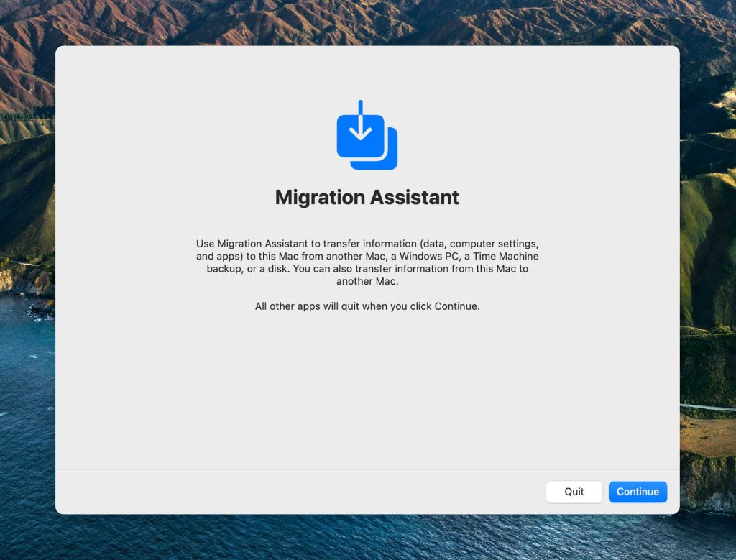Click the note about apps quitting on Continue

coord(367,306)
